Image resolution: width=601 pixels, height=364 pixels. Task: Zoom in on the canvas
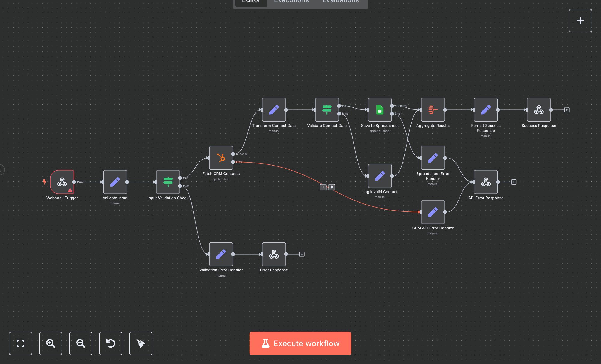coord(51,343)
